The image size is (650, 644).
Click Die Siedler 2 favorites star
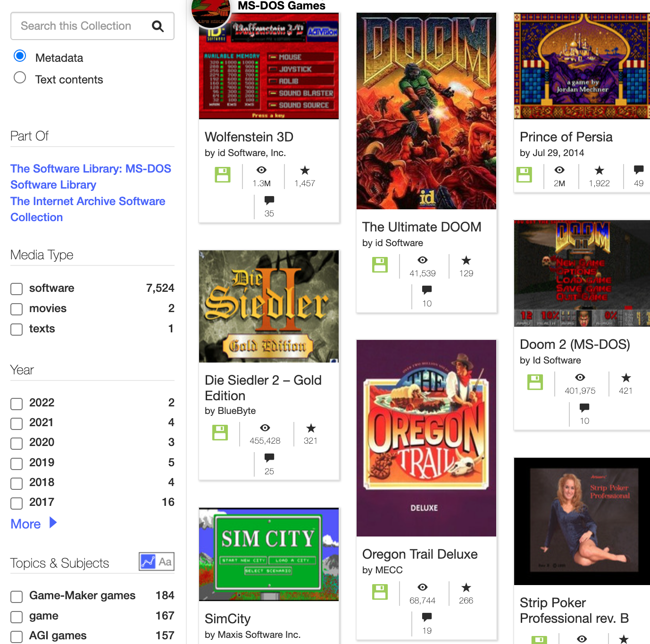click(311, 428)
